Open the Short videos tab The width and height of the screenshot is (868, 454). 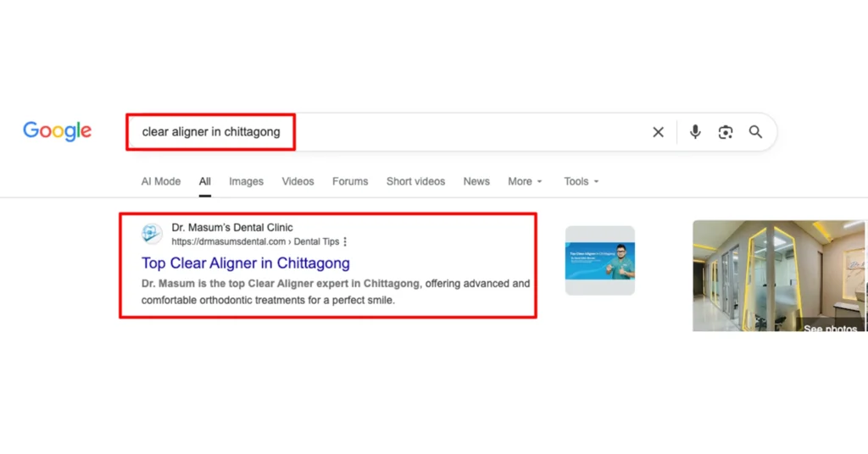(415, 181)
